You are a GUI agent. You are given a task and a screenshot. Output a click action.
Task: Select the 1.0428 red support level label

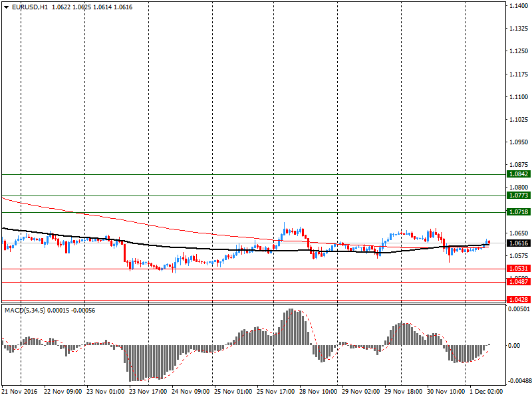tap(519, 299)
